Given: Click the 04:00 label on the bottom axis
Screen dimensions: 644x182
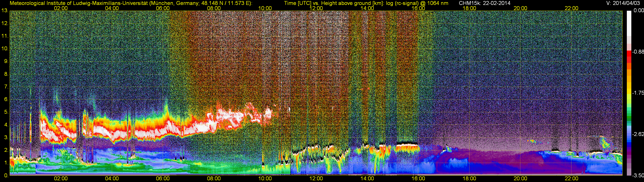Looking at the screenshot, I should (x=112, y=179).
